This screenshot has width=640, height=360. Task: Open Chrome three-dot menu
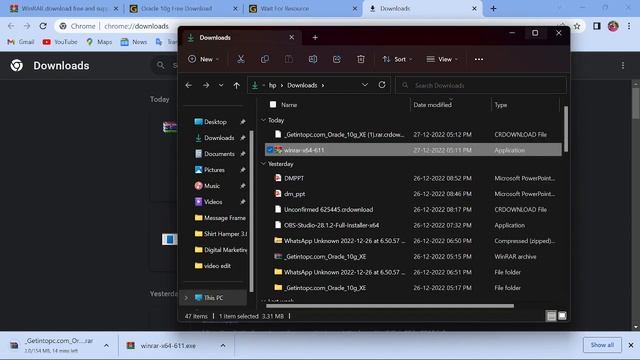pos(629,26)
